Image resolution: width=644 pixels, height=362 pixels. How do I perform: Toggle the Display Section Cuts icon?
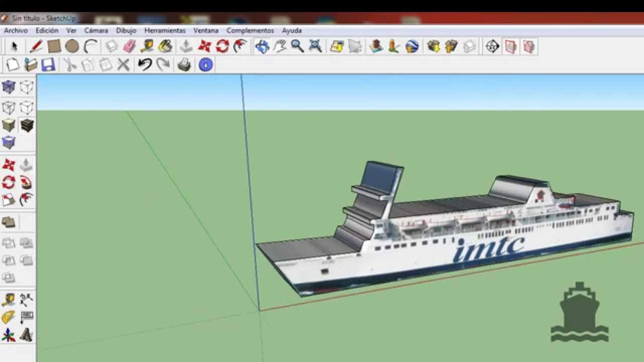tap(529, 46)
